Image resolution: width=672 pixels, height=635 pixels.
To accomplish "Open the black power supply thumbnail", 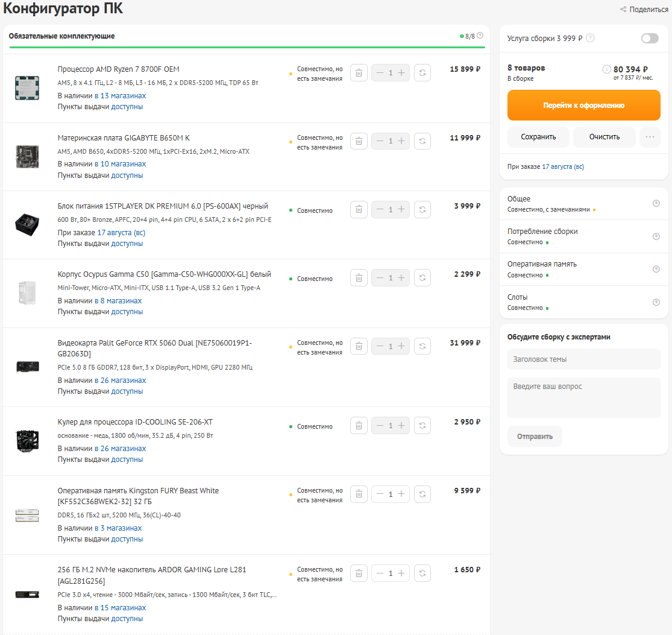I will (27, 225).
